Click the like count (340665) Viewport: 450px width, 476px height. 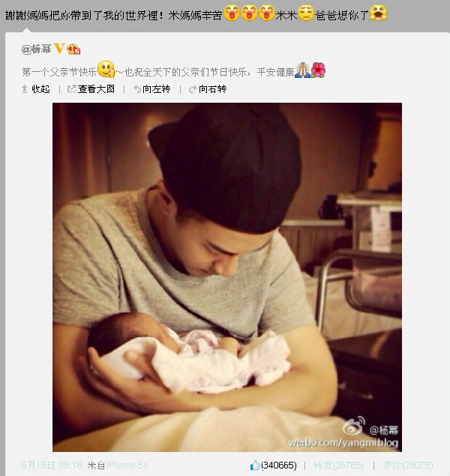pos(279,465)
